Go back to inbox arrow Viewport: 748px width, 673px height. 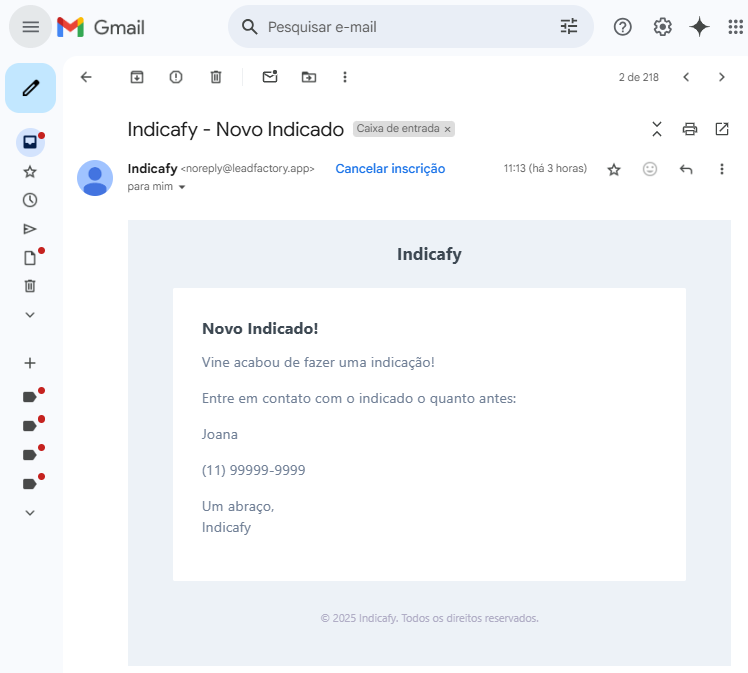click(x=86, y=77)
